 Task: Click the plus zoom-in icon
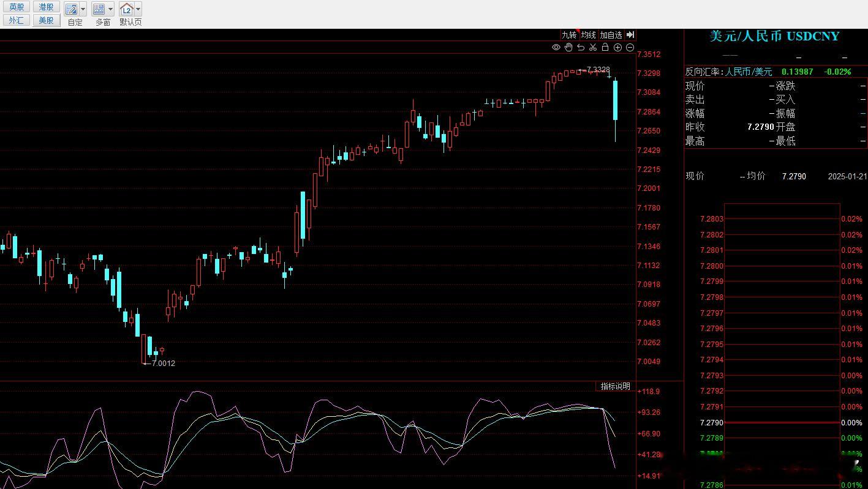pyautogui.click(x=617, y=47)
